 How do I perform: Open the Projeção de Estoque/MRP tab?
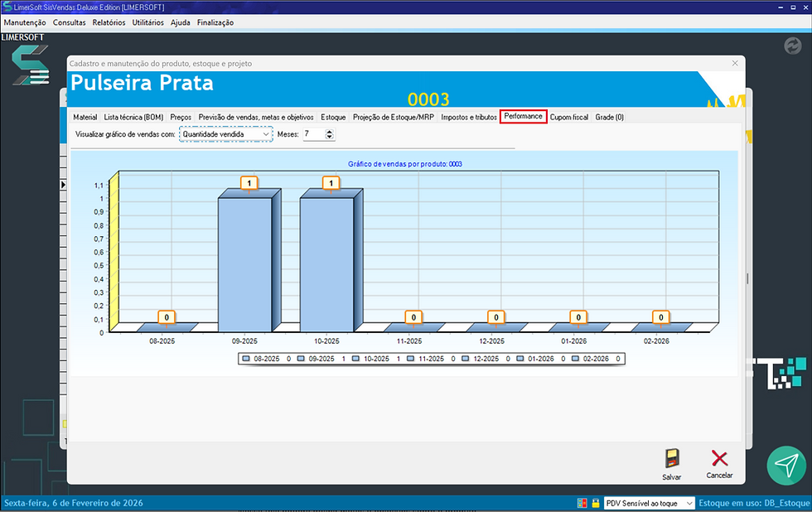click(394, 117)
